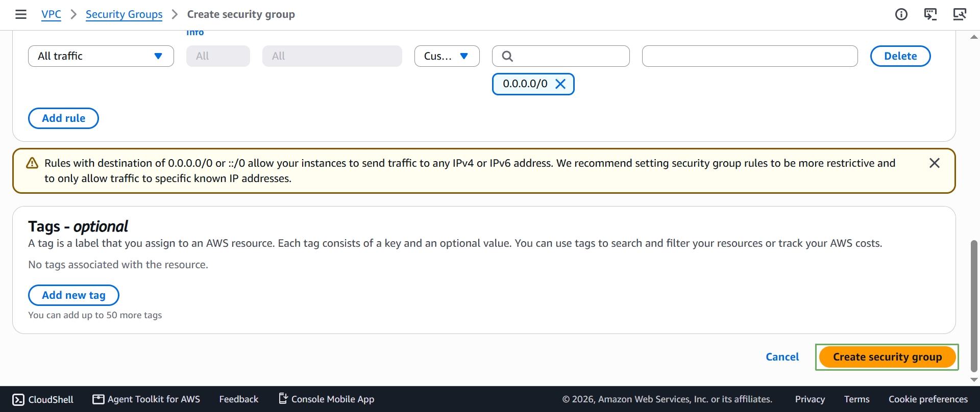Navigate to Security Groups breadcrumb
This screenshot has width=980, height=412.
124,14
